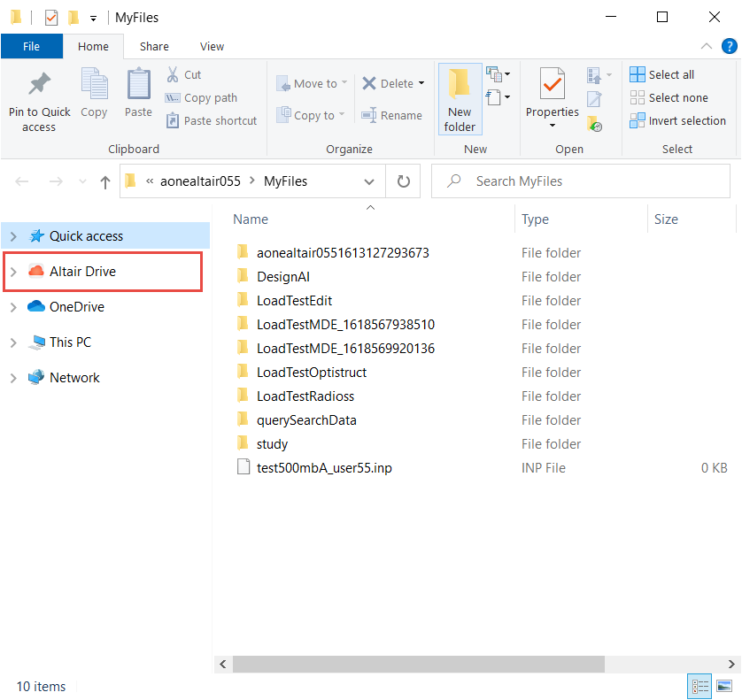Open the address bar history dropdown
742x700 pixels.
click(x=369, y=181)
